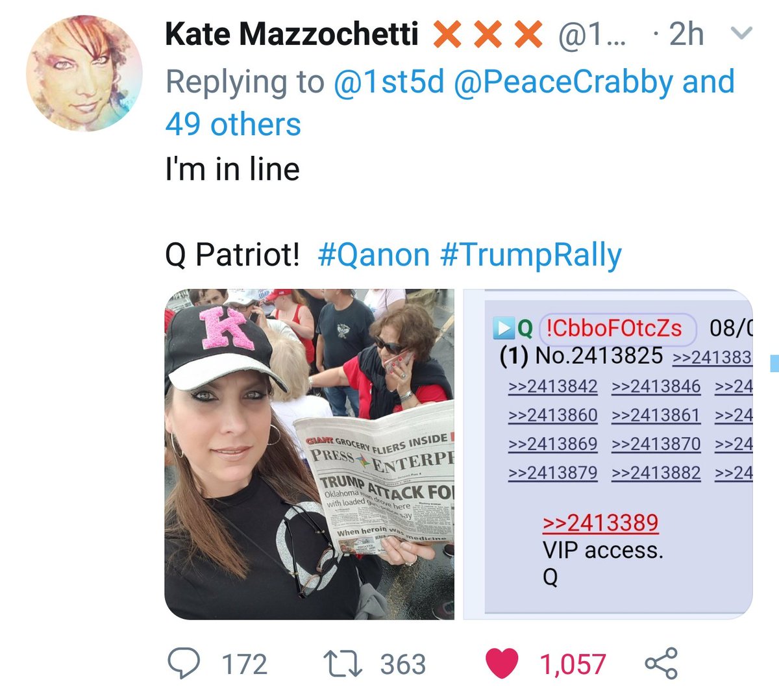
Task: Open the tweet options chevron dropdown
Action: tap(741, 33)
